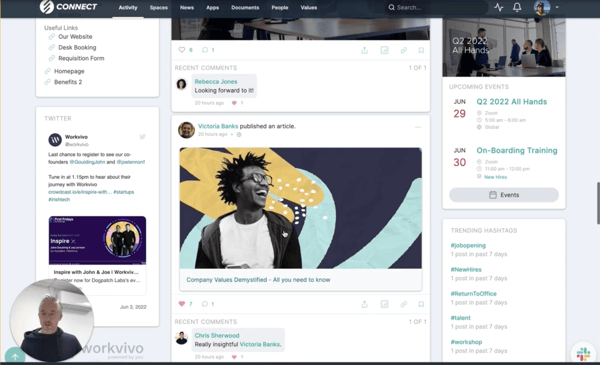Screen dimensions: 600x365
Task: Click the page vertical scrollbar thumb
Action: pos(598,203)
